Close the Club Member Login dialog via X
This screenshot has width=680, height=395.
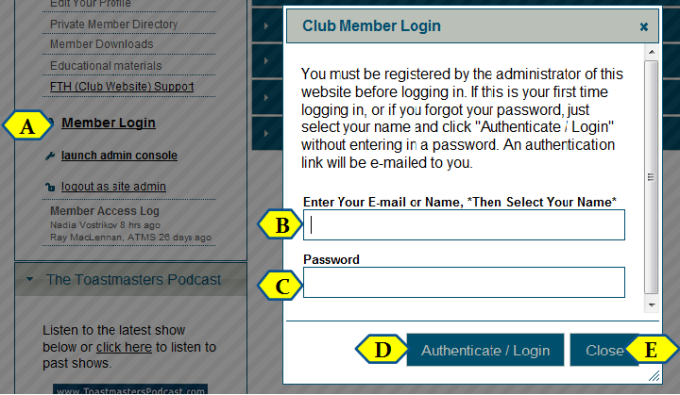click(644, 27)
